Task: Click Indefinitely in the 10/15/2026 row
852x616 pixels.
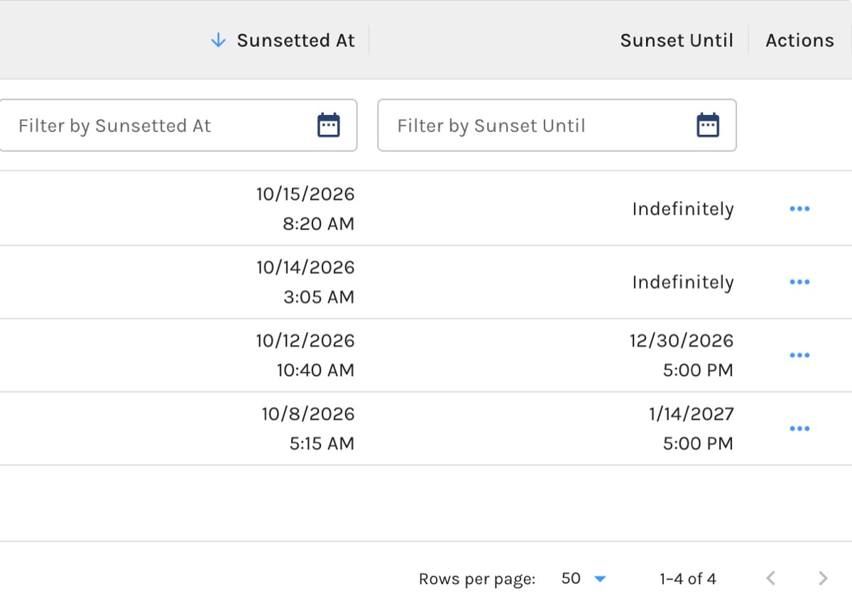Action: pyautogui.click(x=683, y=209)
